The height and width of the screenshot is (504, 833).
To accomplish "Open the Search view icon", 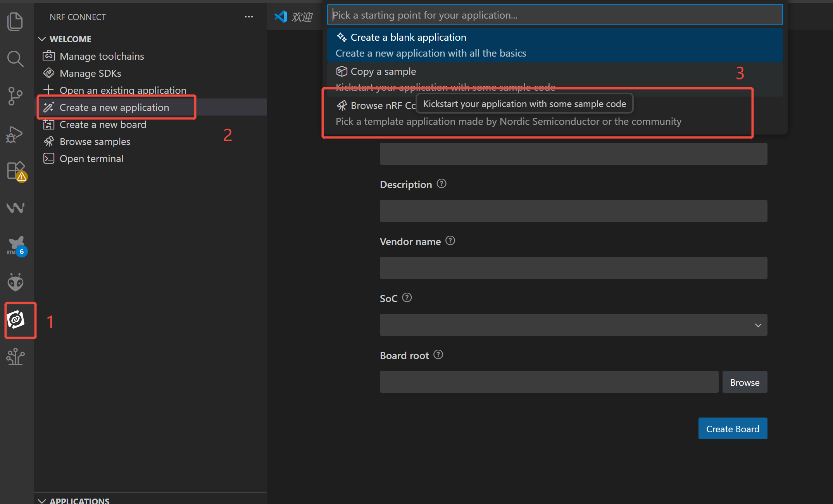I will [x=15, y=59].
